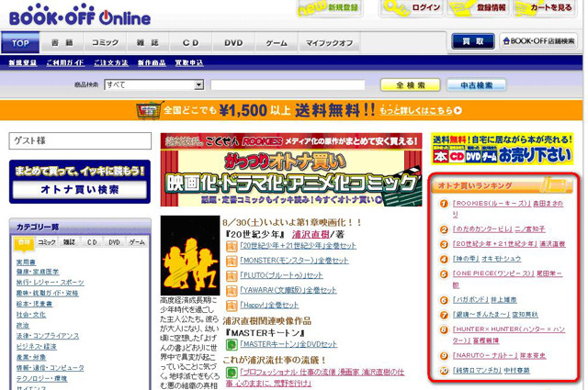Open ビジネス・経済 category link

[x=37, y=347]
